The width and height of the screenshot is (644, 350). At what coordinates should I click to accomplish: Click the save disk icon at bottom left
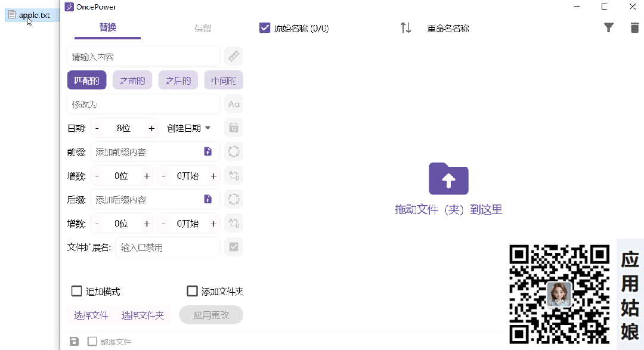pyautogui.click(x=75, y=342)
